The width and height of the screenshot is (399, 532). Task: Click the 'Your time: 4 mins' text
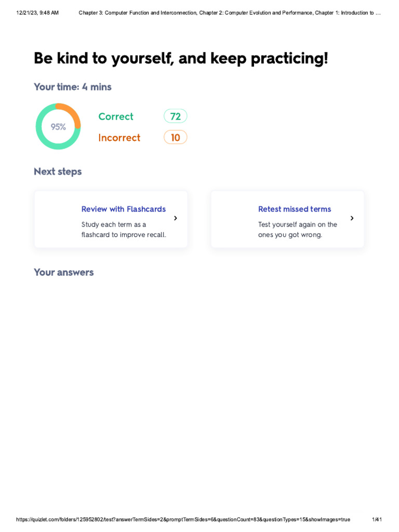coord(73,87)
